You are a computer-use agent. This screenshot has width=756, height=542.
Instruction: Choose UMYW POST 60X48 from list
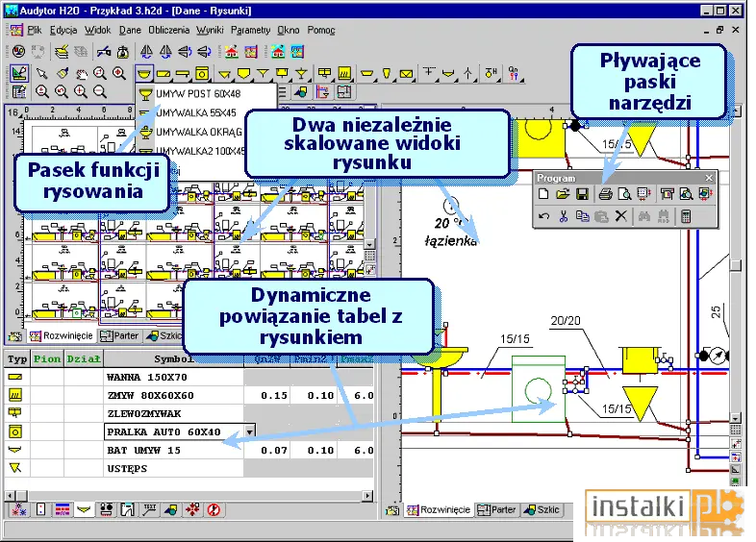click(x=198, y=93)
